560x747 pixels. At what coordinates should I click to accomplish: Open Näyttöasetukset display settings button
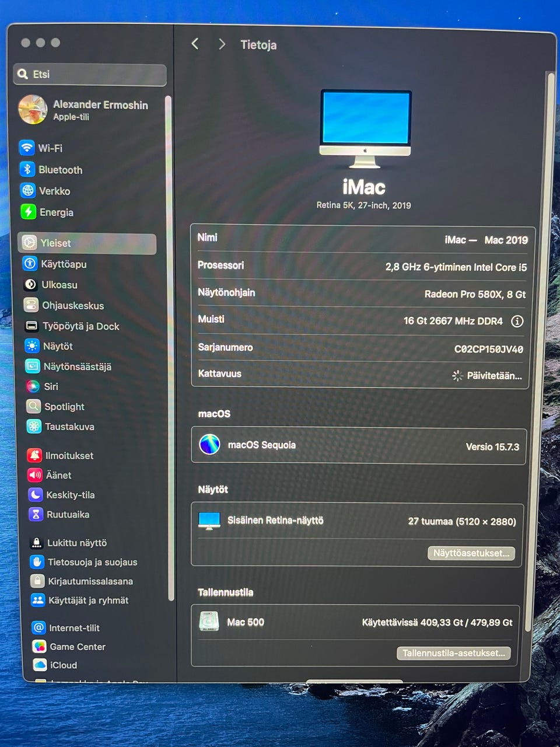tap(471, 553)
